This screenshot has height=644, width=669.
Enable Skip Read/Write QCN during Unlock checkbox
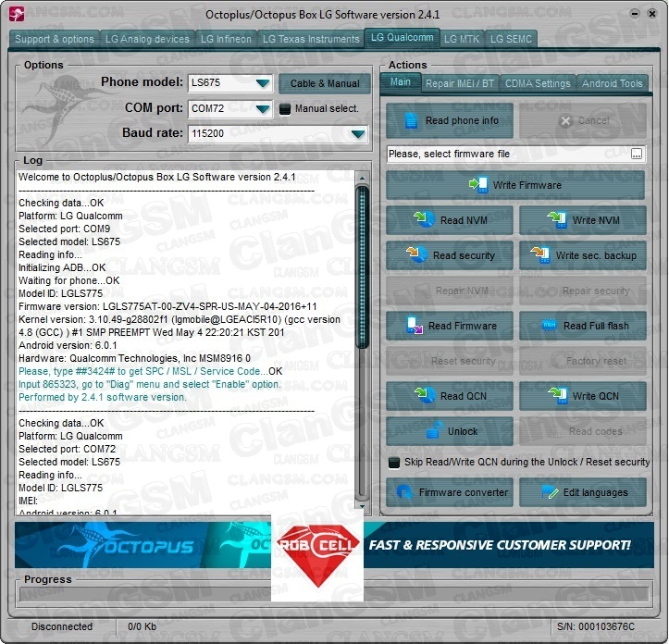click(x=394, y=463)
